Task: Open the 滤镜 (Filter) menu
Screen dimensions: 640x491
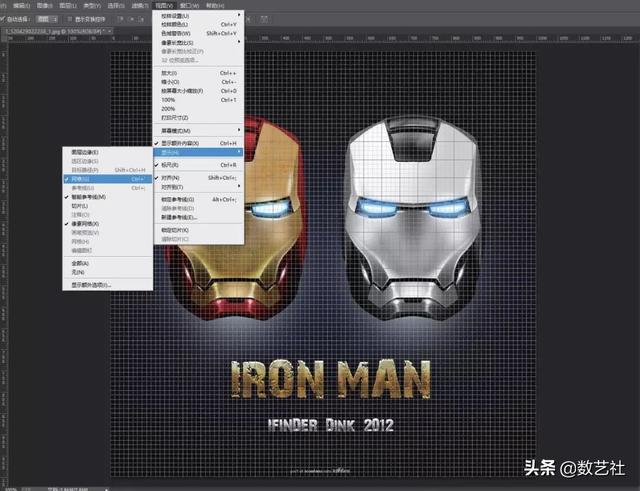Action: point(140,5)
